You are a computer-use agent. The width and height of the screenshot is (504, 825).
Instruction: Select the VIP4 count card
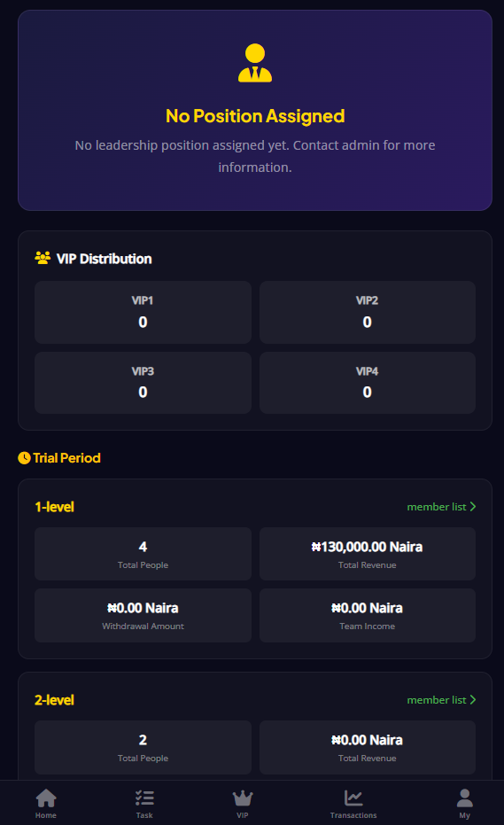[368, 383]
